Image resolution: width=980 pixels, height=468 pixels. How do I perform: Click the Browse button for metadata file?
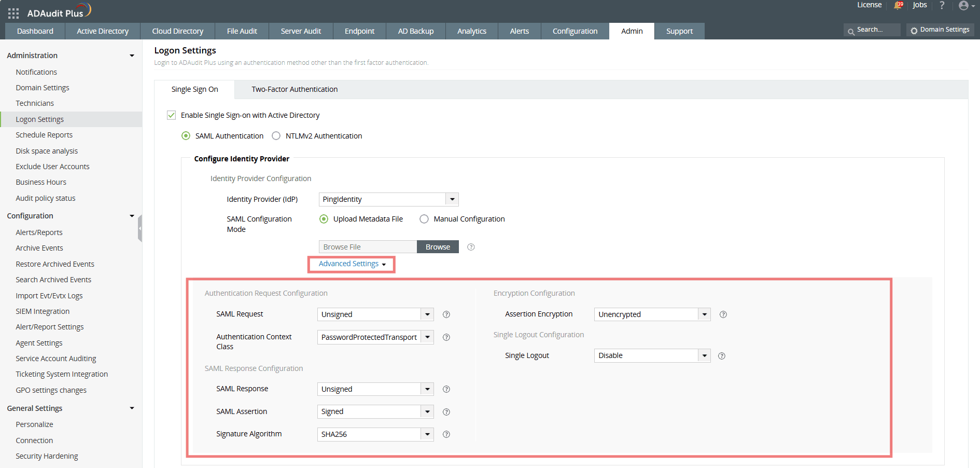(x=437, y=246)
